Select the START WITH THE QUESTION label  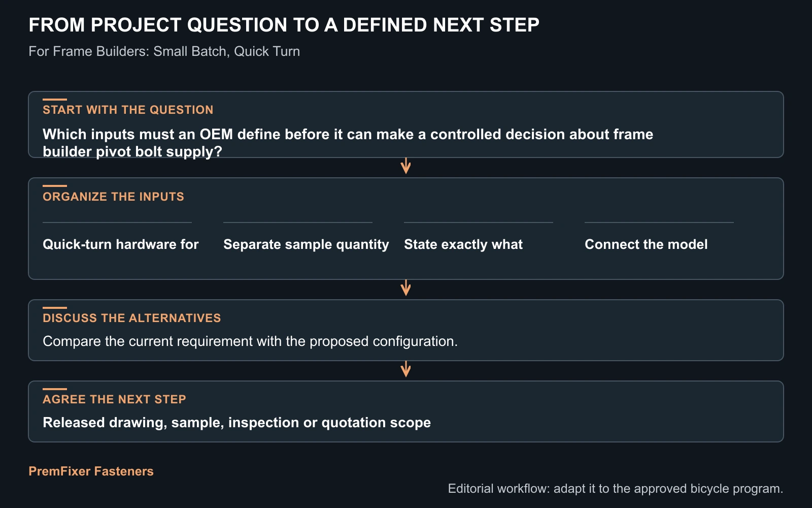click(128, 110)
